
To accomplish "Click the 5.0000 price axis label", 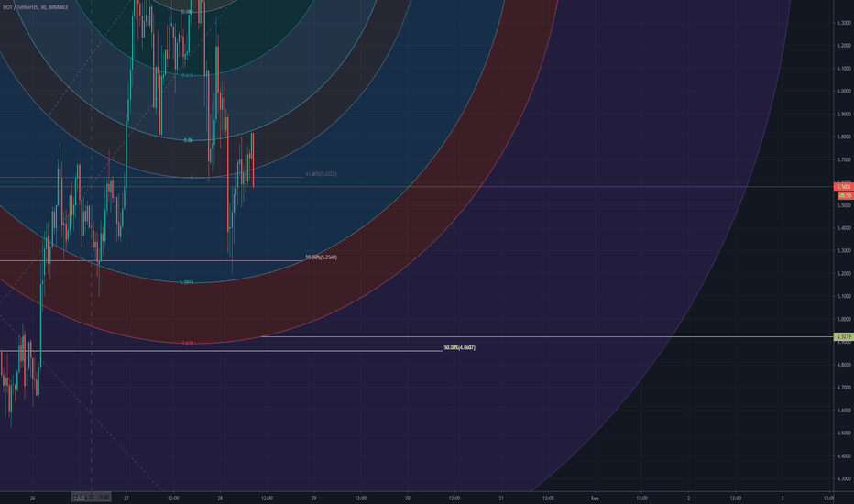I will [844, 319].
